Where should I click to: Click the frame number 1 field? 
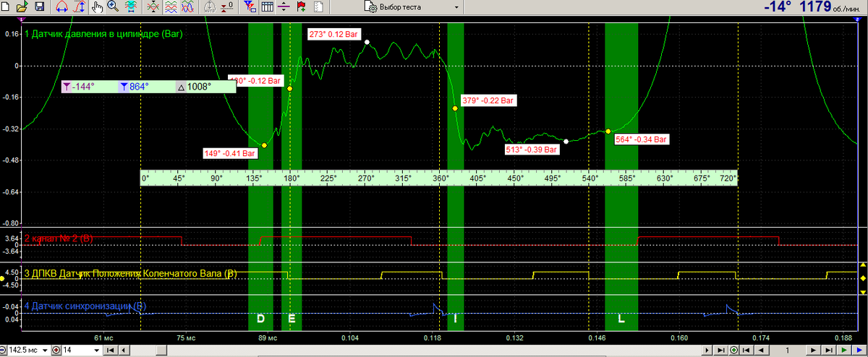(x=788, y=350)
